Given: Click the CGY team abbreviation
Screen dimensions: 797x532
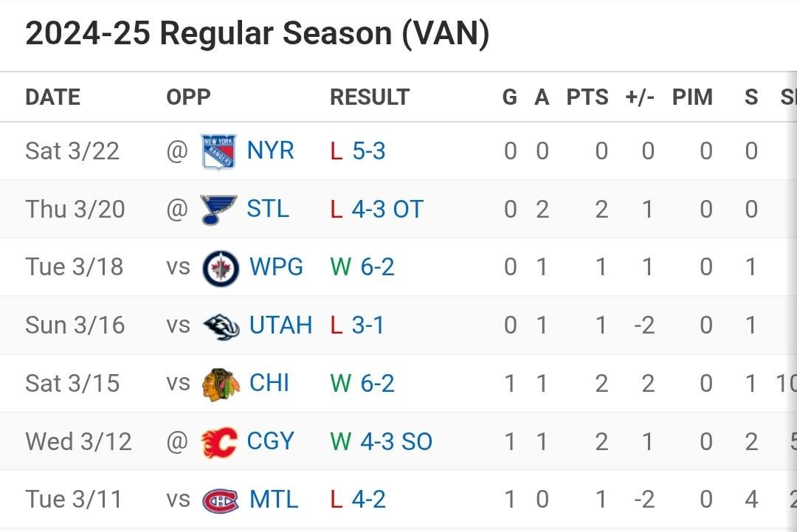Looking at the screenshot, I should pyautogui.click(x=272, y=441).
